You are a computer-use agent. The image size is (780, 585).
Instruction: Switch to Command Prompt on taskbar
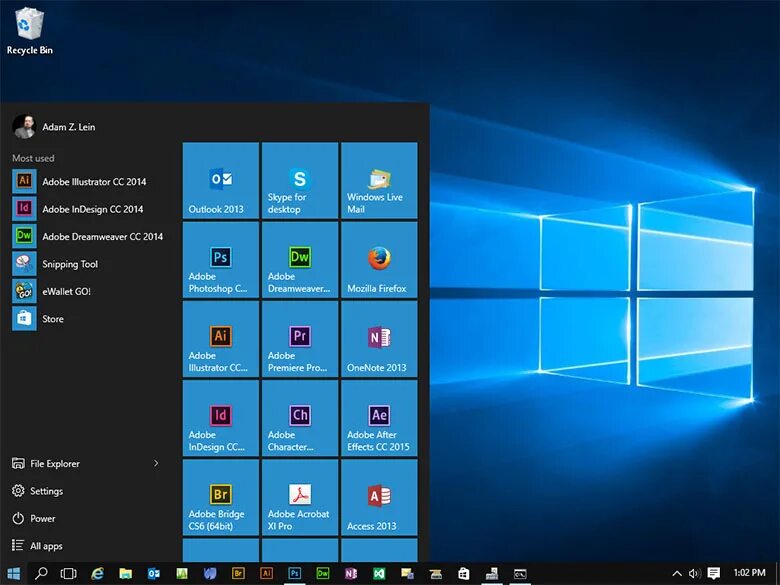(520, 574)
